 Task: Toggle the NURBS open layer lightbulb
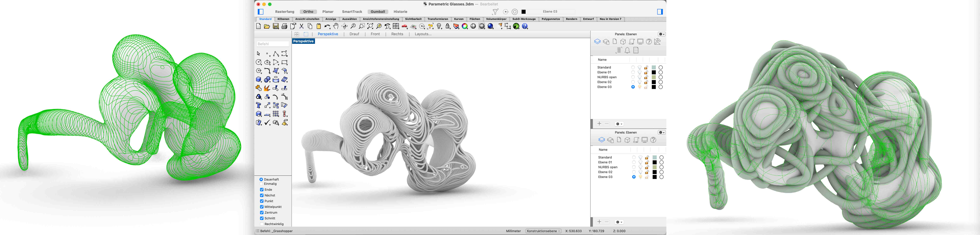(640, 77)
